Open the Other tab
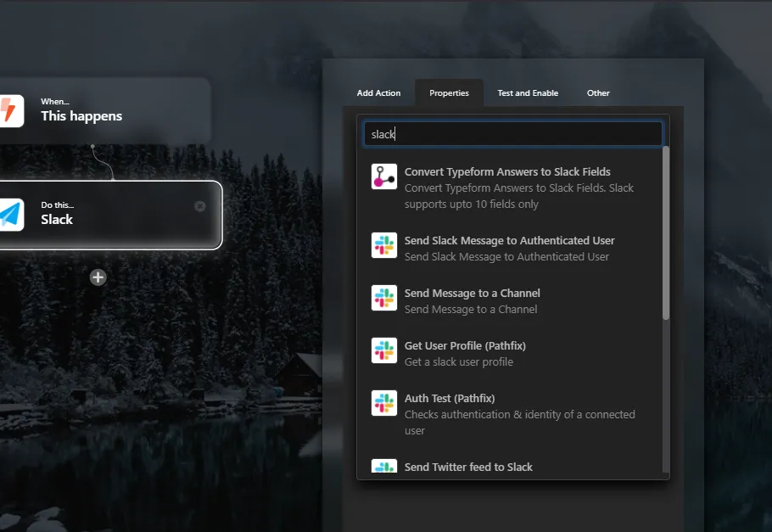772x532 pixels. [x=598, y=93]
